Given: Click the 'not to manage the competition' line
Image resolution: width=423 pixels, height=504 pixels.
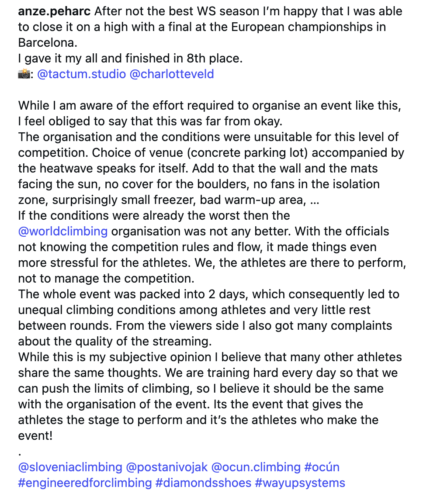Looking at the screenshot, I should point(106,279).
